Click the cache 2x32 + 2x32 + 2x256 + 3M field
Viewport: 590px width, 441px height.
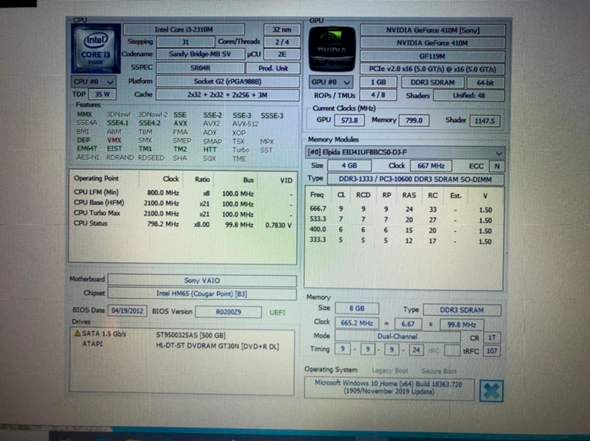(228, 94)
